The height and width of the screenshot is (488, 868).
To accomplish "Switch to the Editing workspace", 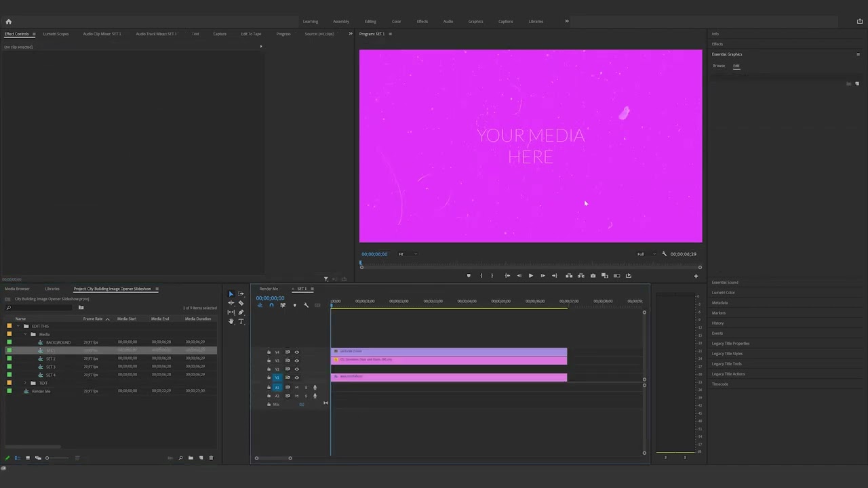I will point(370,22).
